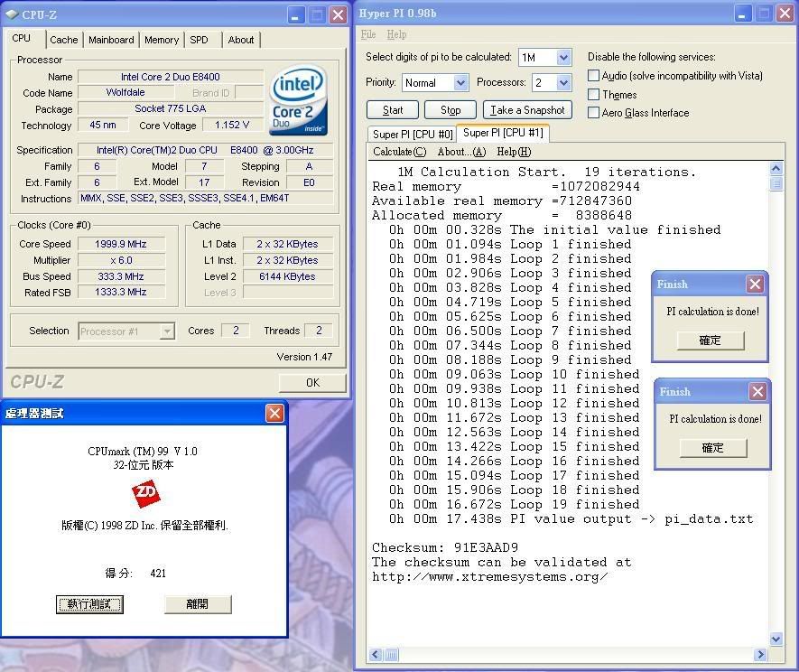
Task: Open the About...(A) menu
Action: tap(461, 152)
